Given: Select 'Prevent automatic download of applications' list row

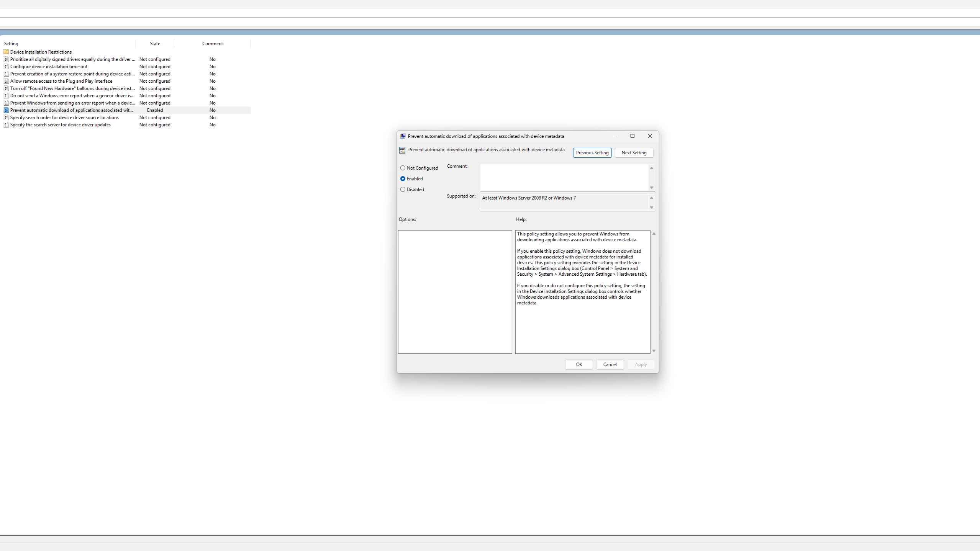Looking at the screenshot, I should (x=126, y=110).
